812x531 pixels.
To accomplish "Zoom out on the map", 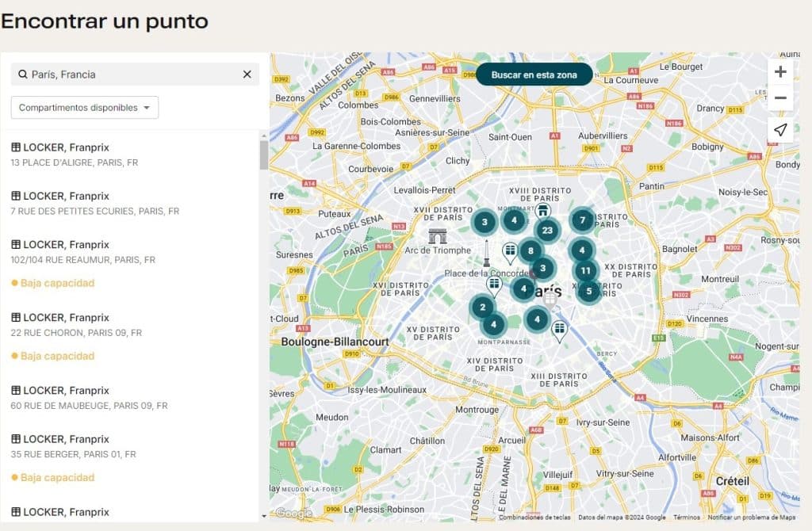I will click(x=780, y=97).
